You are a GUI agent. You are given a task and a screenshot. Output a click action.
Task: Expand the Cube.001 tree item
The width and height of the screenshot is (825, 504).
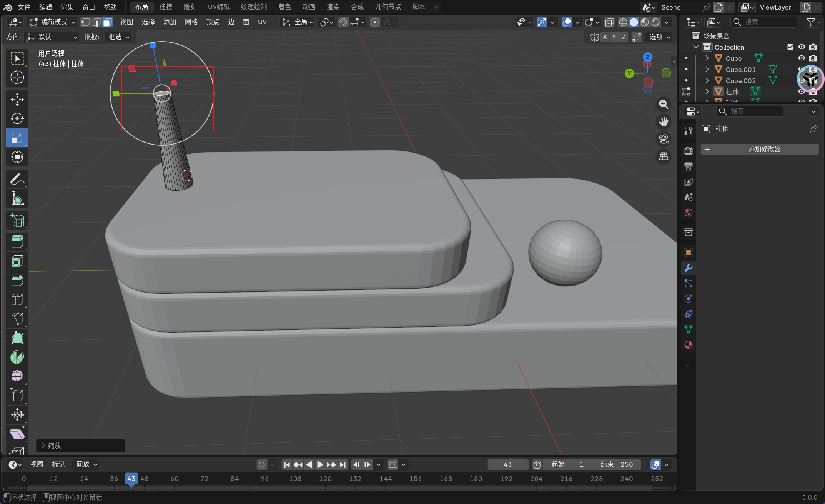(x=707, y=70)
